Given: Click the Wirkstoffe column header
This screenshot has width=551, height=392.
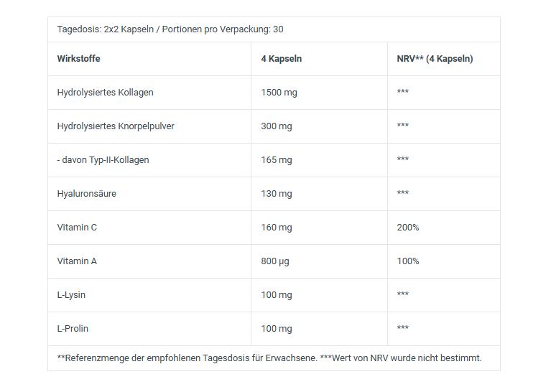Looking at the screenshot, I should click(x=79, y=59).
